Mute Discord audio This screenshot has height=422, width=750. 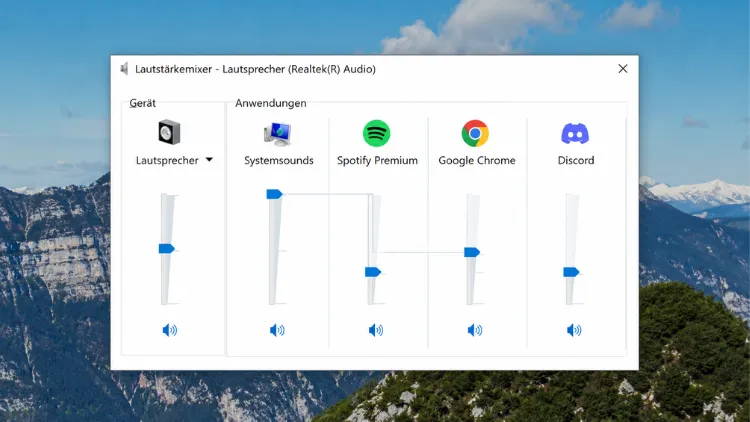point(574,330)
